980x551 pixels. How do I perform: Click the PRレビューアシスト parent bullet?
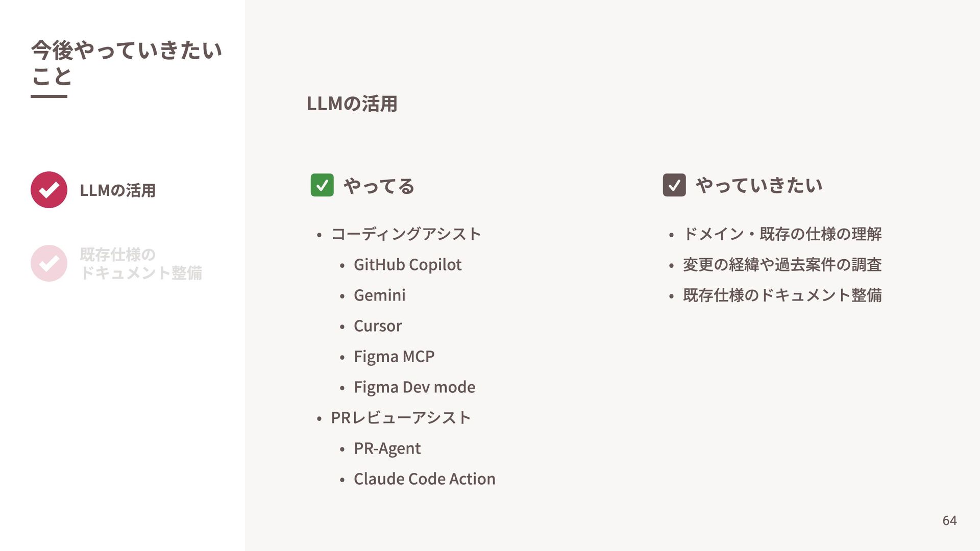click(x=401, y=418)
